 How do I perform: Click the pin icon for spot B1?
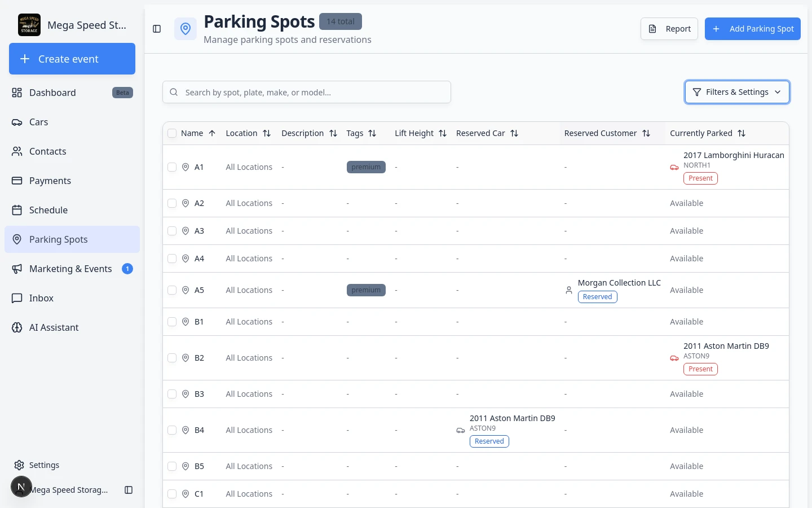[x=186, y=322]
